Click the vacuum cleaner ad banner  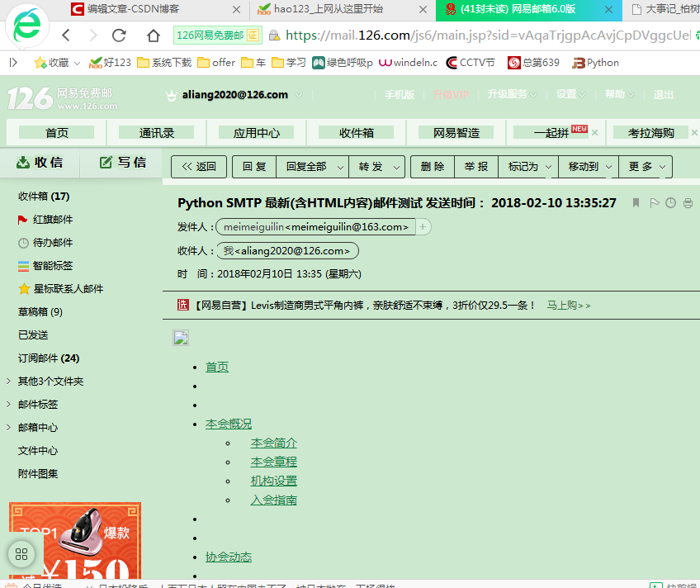tap(75, 541)
